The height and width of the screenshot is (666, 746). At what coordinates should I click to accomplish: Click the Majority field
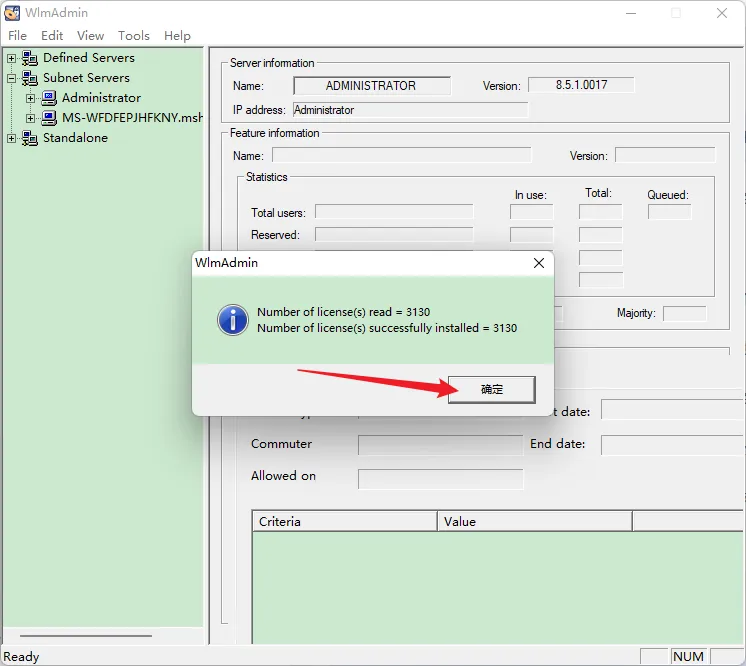(685, 313)
